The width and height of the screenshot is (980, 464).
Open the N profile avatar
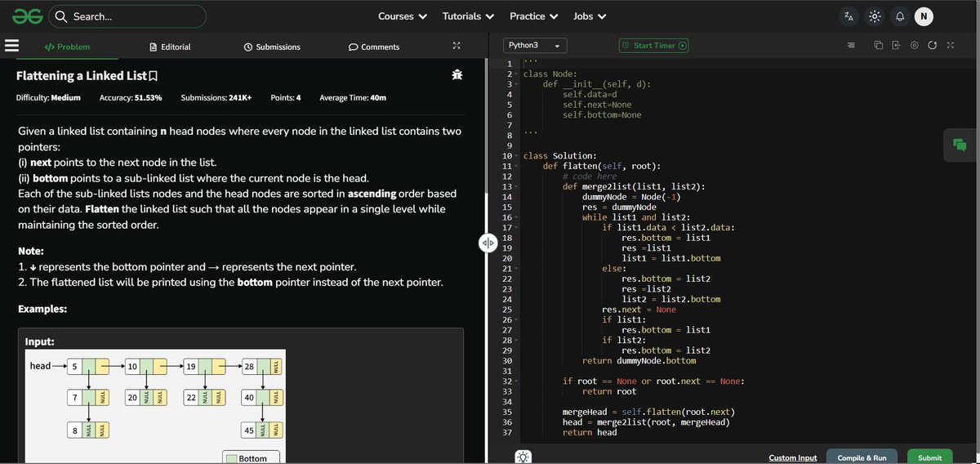(924, 16)
